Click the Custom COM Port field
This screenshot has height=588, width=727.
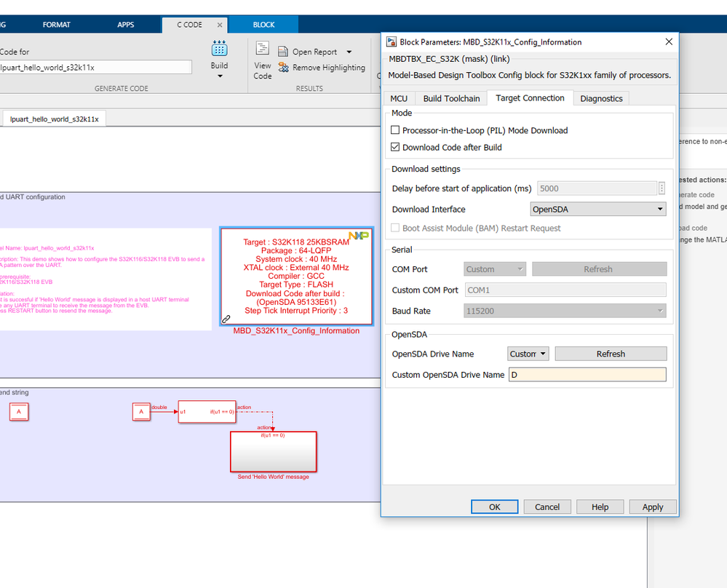pos(565,290)
